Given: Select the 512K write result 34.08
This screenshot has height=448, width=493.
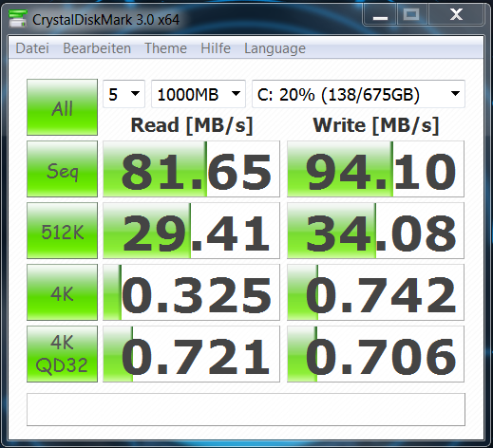Looking at the screenshot, I should click(x=375, y=231).
